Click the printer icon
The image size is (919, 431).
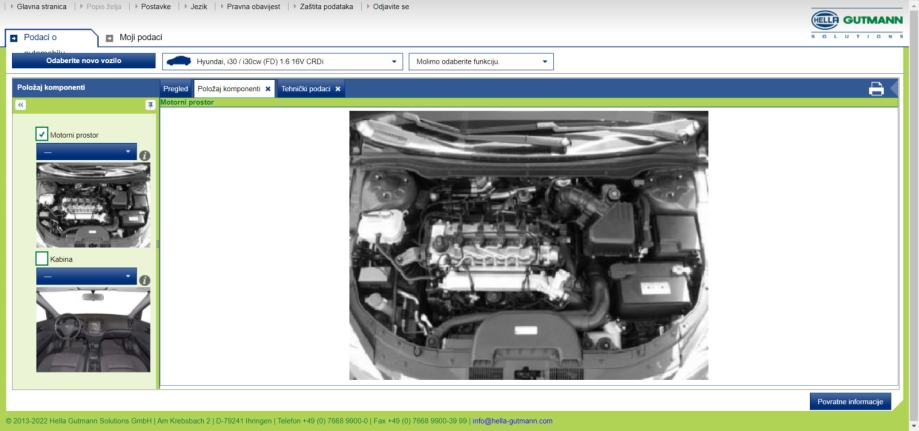click(x=876, y=89)
